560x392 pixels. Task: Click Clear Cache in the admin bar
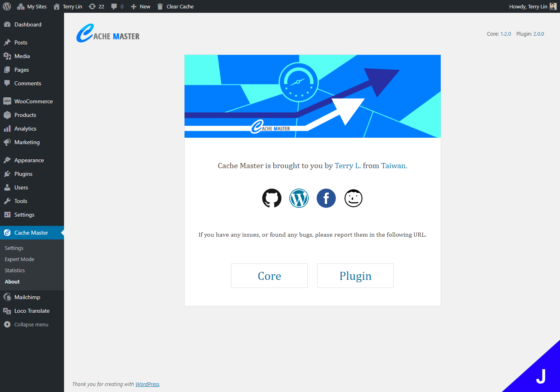pos(180,6)
